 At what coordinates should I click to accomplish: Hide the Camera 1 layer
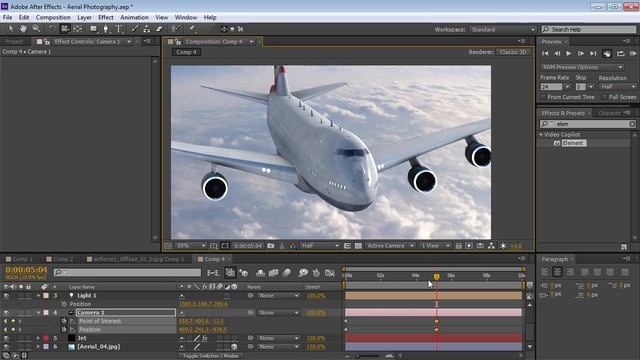(x=6, y=313)
